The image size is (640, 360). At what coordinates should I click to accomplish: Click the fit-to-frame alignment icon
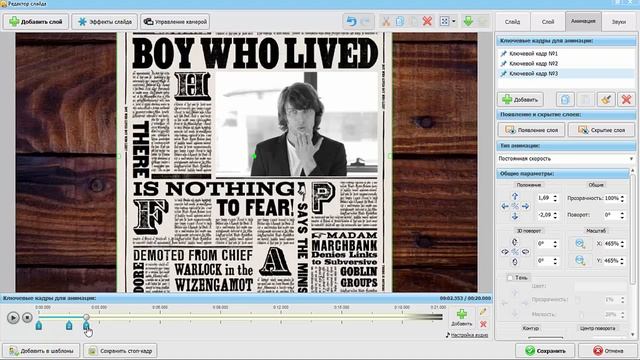click(x=444, y=21)
